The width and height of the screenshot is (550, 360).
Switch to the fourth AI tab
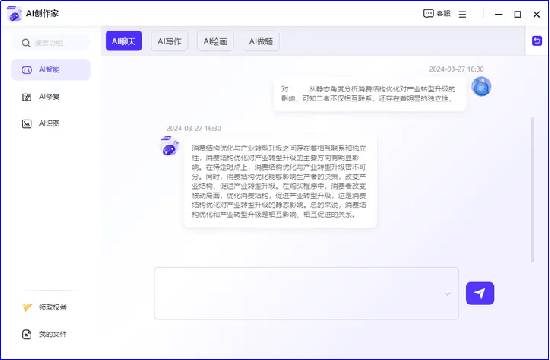(261, 41)
